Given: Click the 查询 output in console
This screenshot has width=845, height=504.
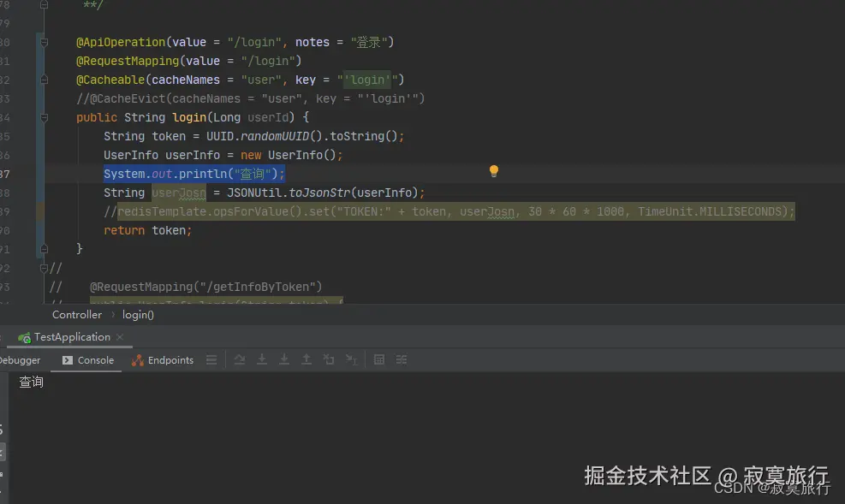Looking at the screenshot, I should pyautogui.click(x=32, y=382).
